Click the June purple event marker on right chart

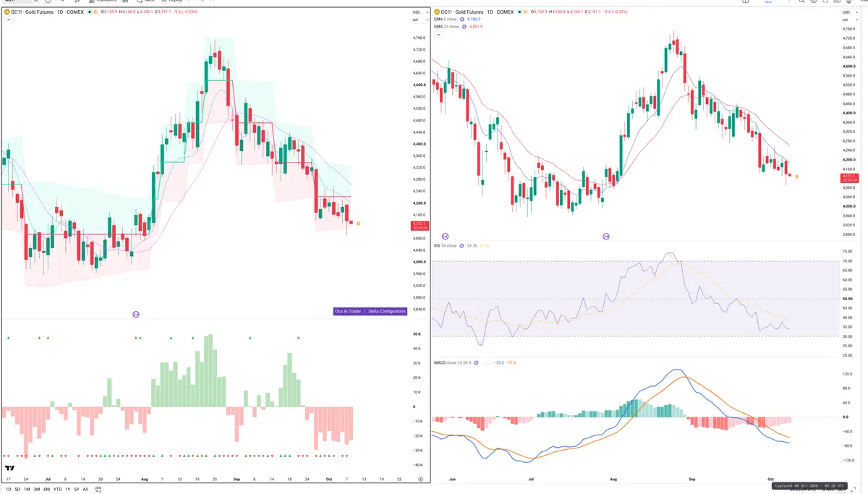pyautogui.click(x=445, y=237)
